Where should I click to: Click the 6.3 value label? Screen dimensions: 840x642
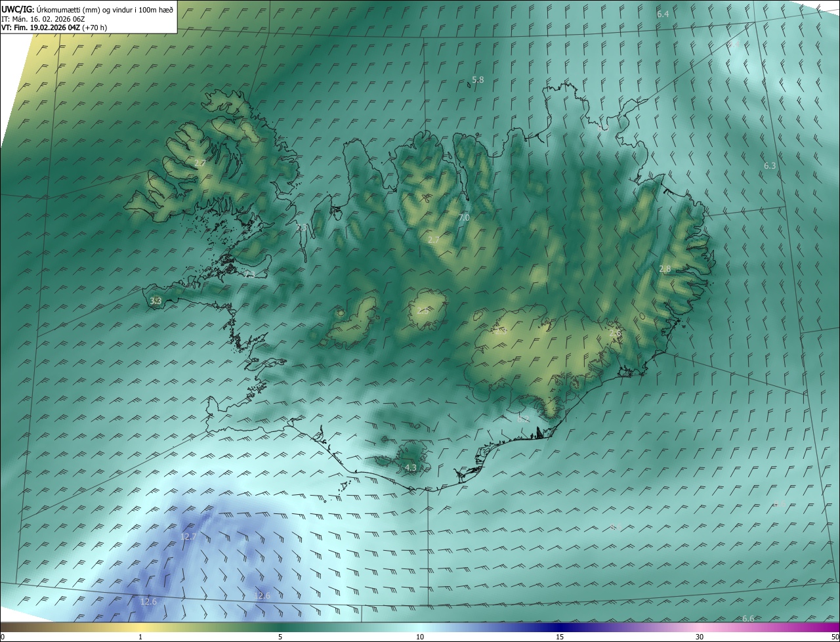coord(770,166)
